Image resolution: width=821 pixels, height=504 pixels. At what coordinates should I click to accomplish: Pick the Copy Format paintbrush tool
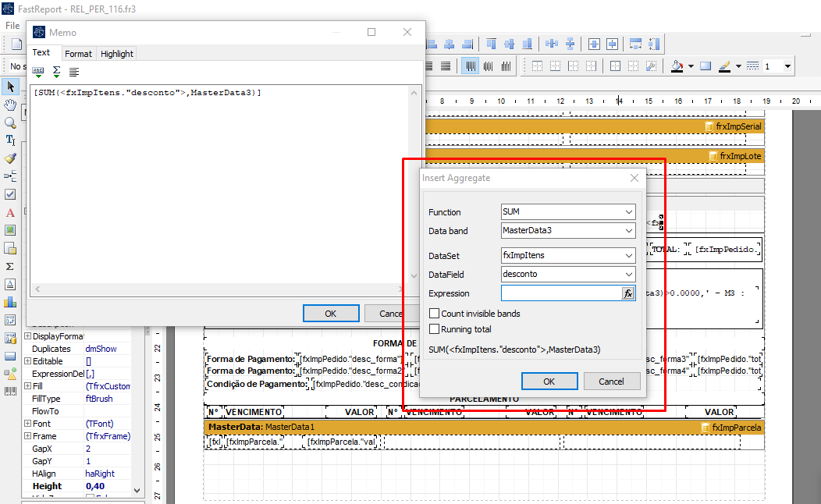coord(10,158)
